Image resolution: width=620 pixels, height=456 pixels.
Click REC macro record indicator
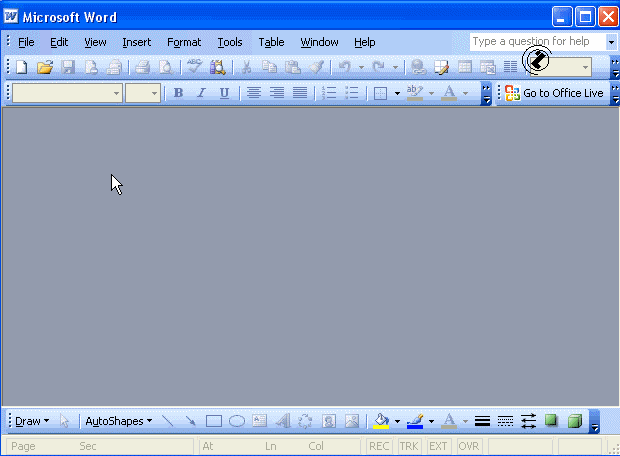pyautogui.click(x=379, y=446)
